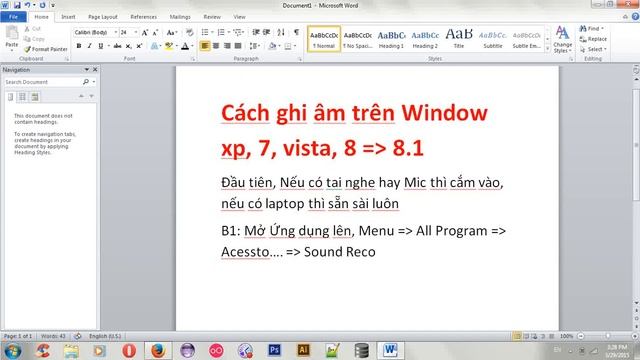Open the bullets list dropdown

(212, 32)
